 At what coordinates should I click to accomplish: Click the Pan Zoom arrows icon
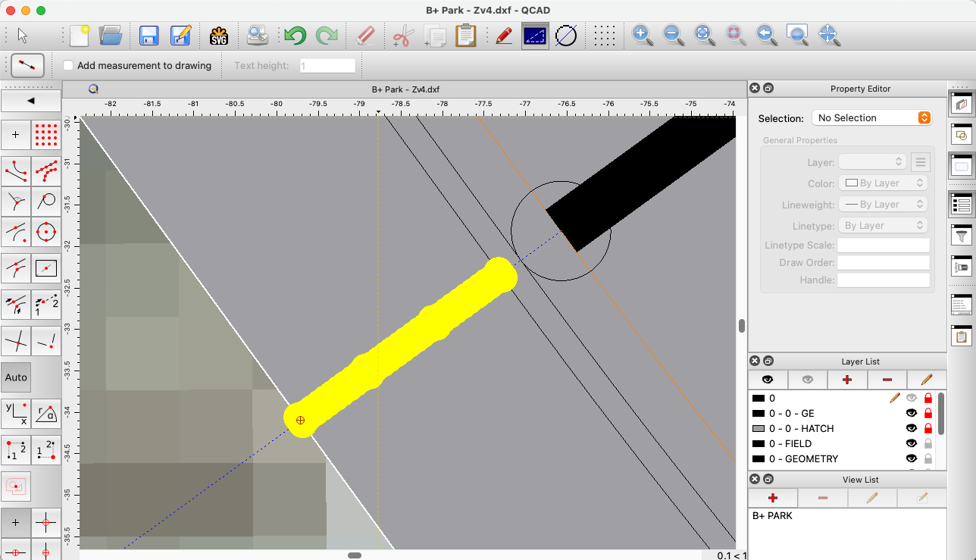coord(828,36)
